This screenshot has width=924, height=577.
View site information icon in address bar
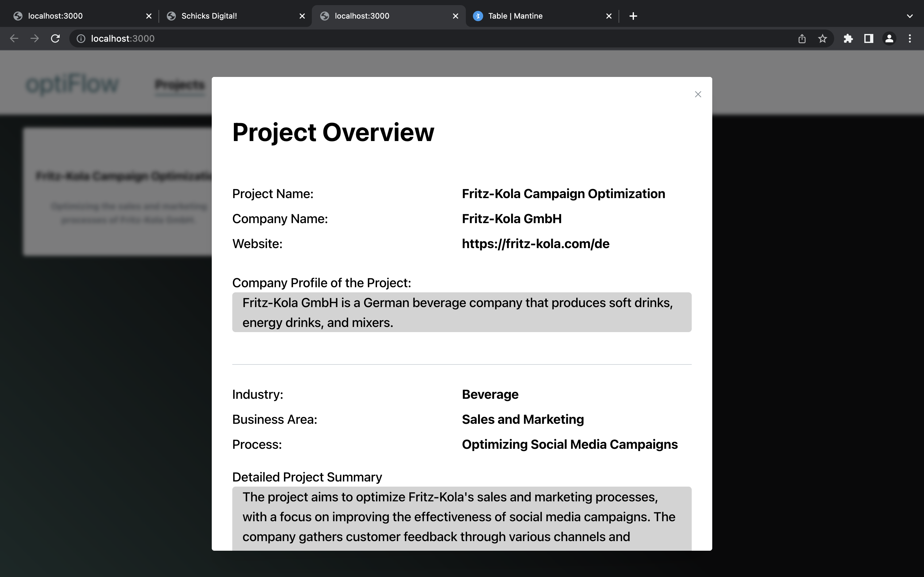pyautogui.click(x=81, y=38)
